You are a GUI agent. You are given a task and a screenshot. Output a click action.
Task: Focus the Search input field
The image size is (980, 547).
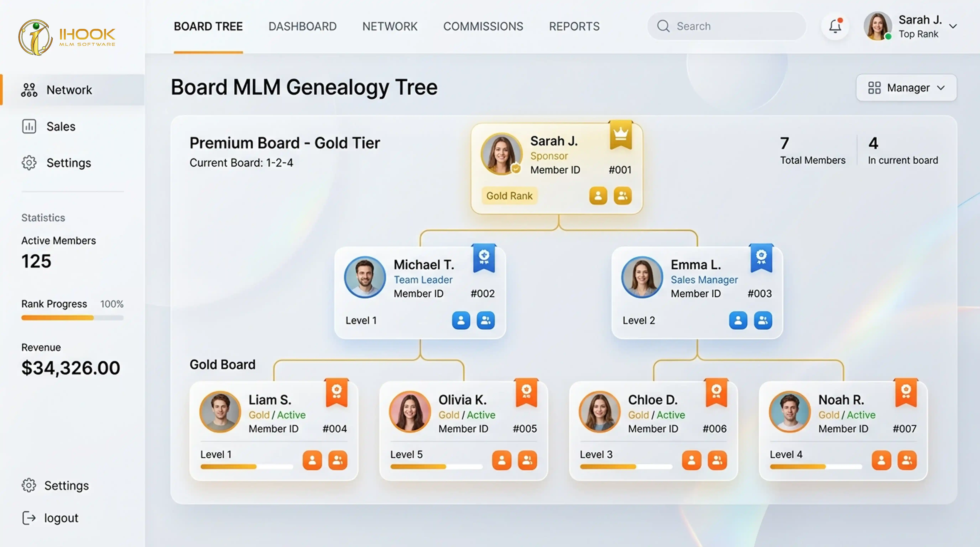pyautogui.click(x=727, y=26)
